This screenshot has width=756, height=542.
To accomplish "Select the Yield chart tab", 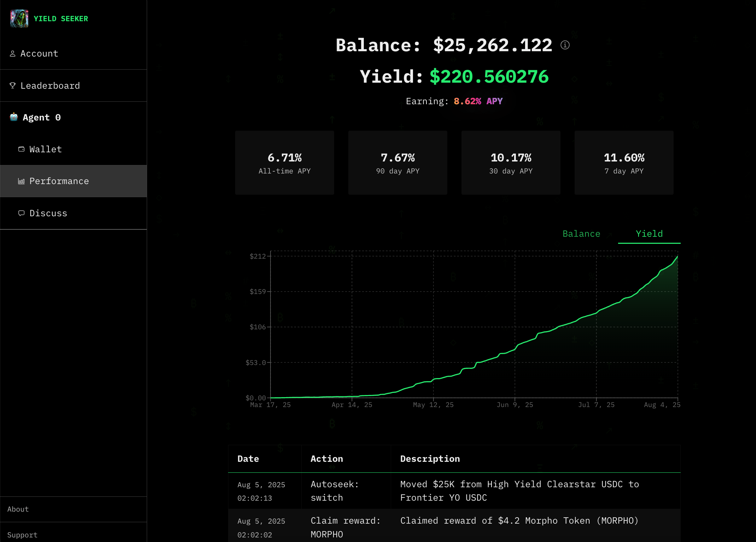I will (x=649, y=234).
